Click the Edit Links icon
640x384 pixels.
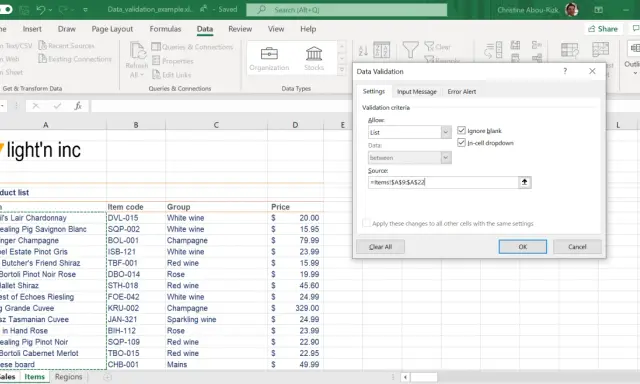[x=156, y=74]
